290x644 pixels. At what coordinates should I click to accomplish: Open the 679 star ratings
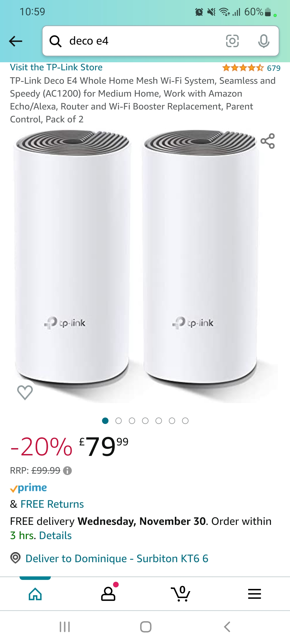pos(251,68)
